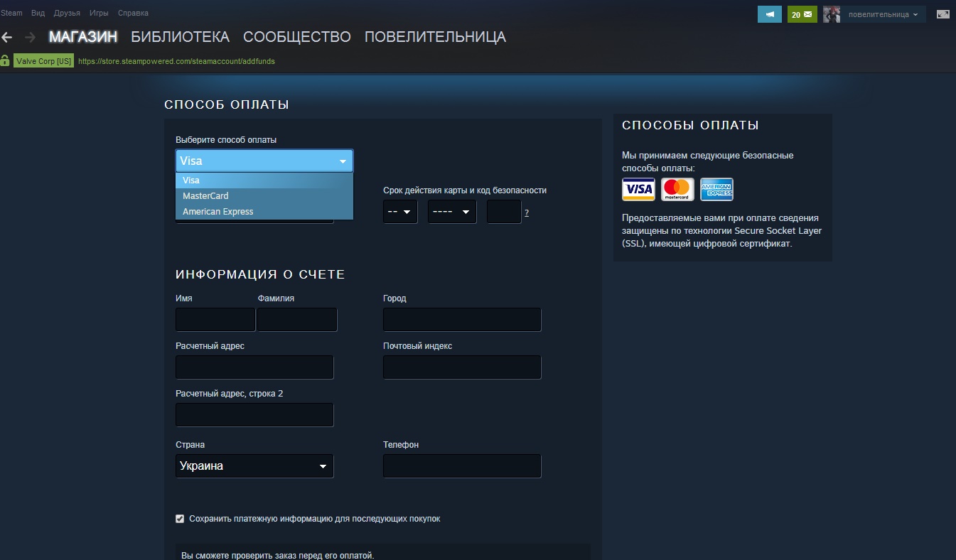Toggle save payment information checkbox
Image resolution: width=956 pixels, height=560 pixels.
tap(180, 519)
